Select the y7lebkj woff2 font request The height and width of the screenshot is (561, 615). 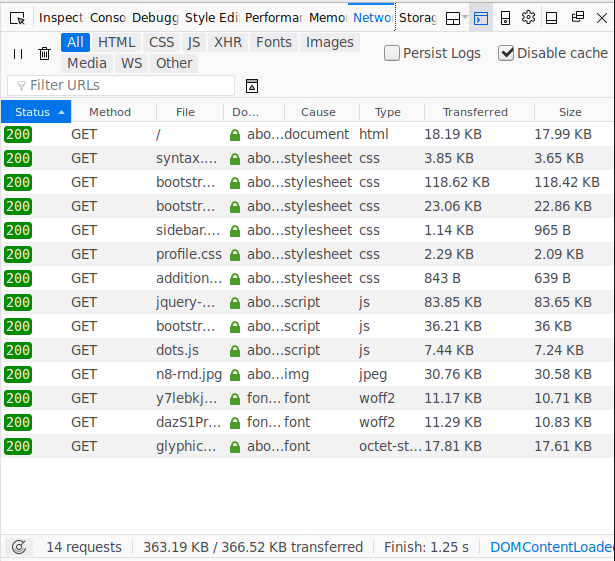tap(308, 399)
